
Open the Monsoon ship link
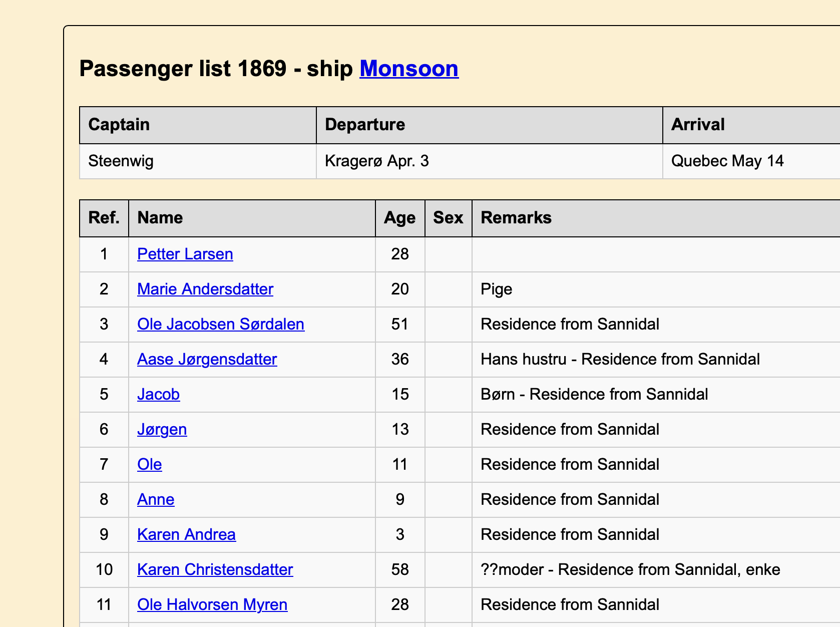point(408,69)
